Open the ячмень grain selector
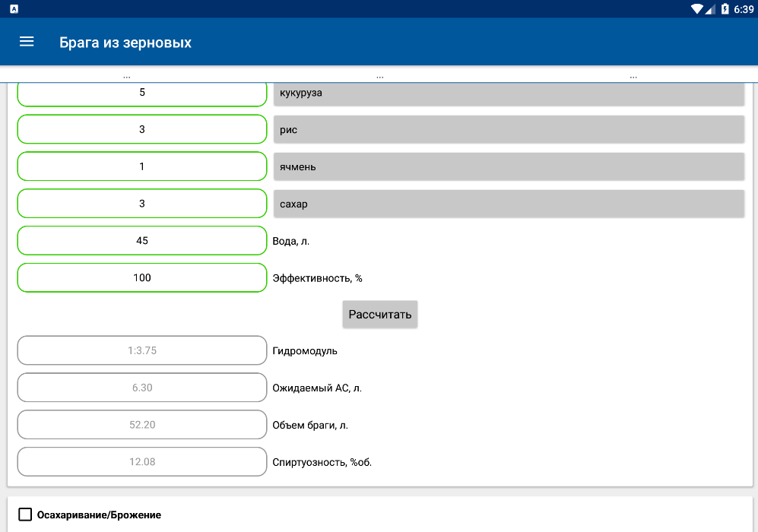Image resolution: width=758 pixels, height=532 pixels. pyautogui.click(x=509, y=166)
